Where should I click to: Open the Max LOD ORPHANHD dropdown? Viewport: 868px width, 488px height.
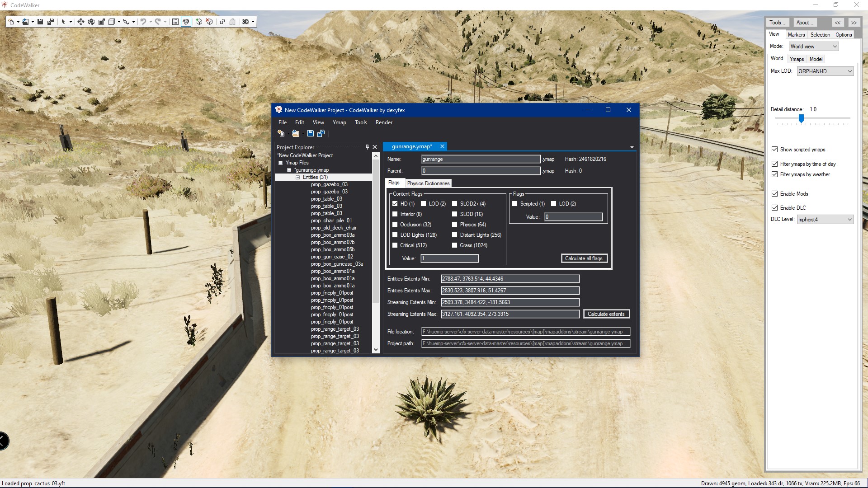pos(825,71)
